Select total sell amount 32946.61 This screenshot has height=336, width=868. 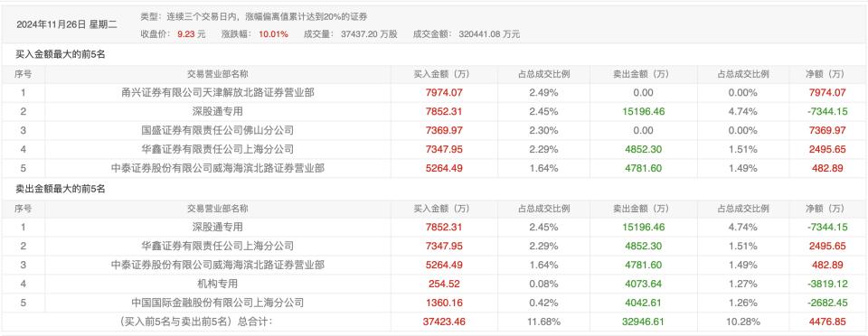pyautogui.click(x=645, y=321)
